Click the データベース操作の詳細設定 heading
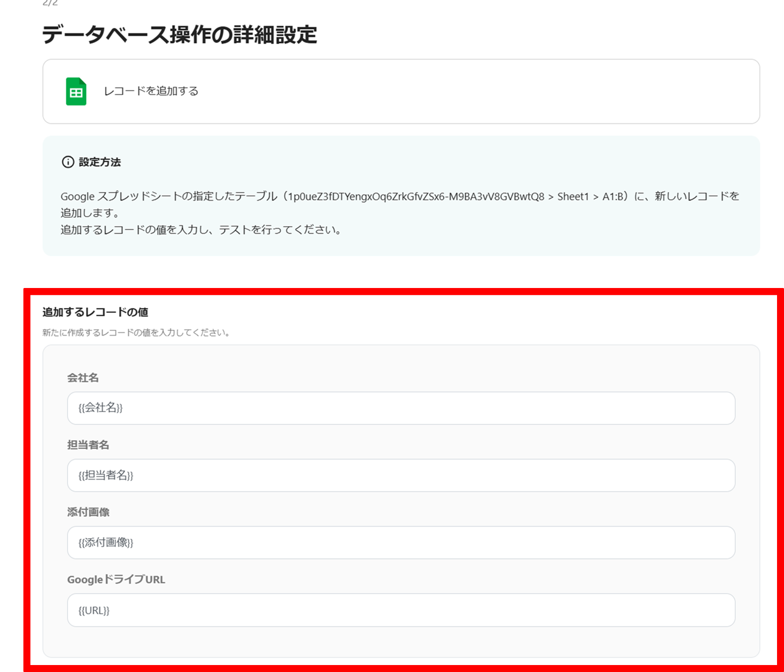 180,35
